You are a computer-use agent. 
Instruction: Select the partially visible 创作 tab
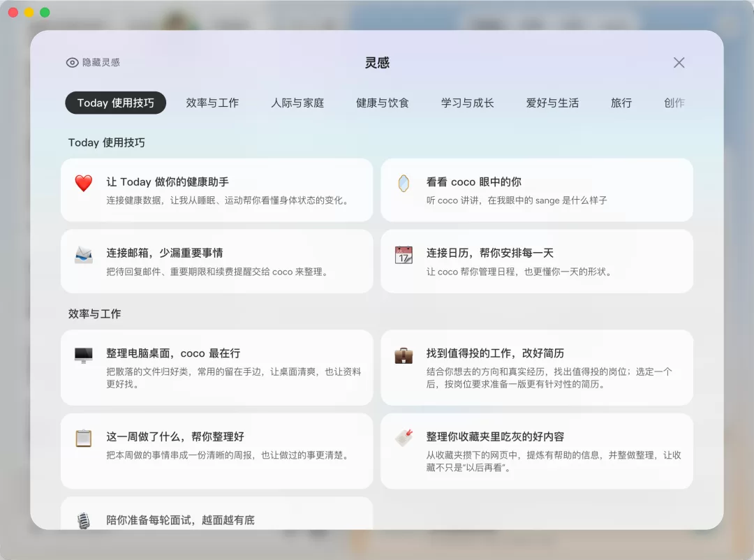(x=674, y=103)
